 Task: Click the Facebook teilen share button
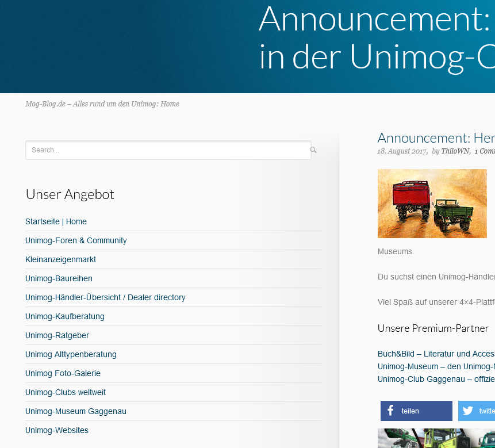coord(416,411)
